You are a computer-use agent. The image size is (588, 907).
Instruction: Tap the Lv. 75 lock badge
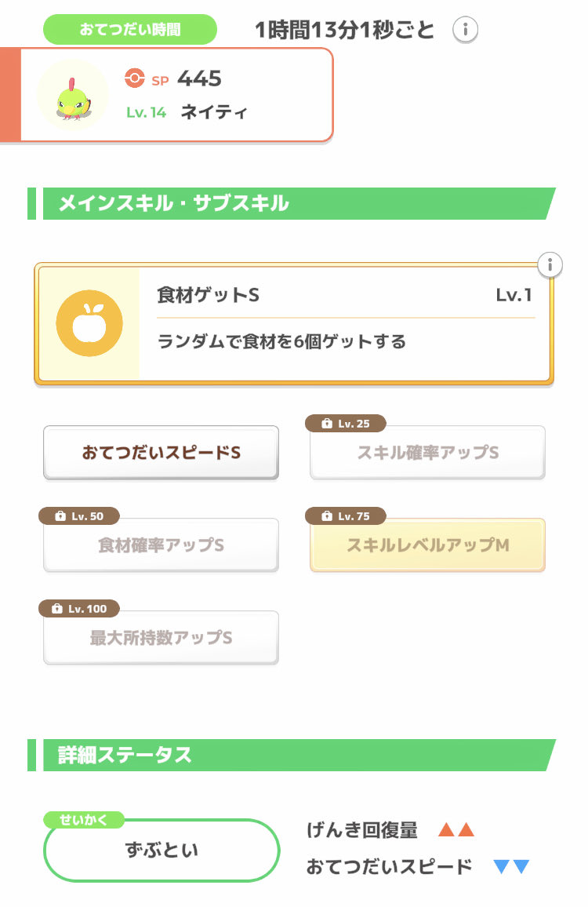coord(345,516)
